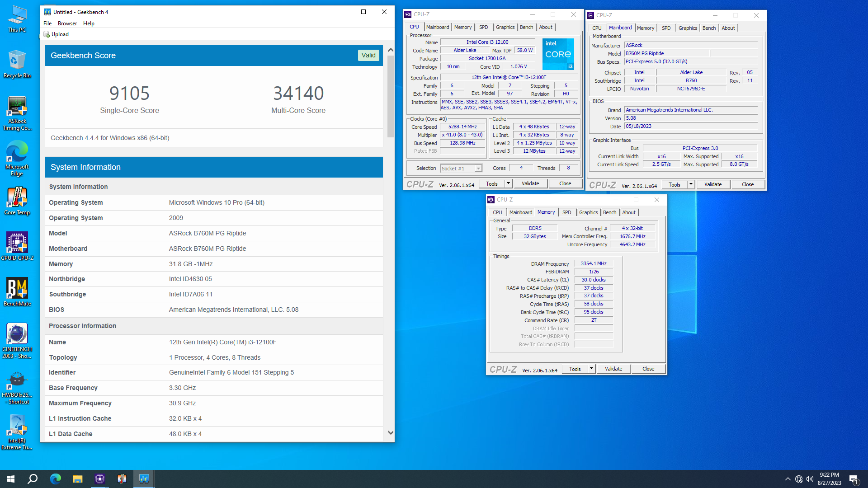Expand Tools dropdown arrow in CPU window
This screenshot has width=868, height=488.
tap(508, 183)
